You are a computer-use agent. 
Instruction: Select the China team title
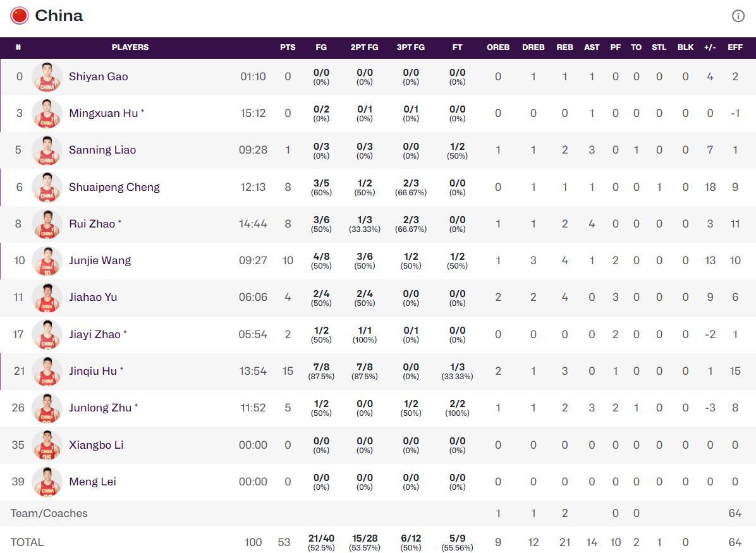tap(59, 15)
